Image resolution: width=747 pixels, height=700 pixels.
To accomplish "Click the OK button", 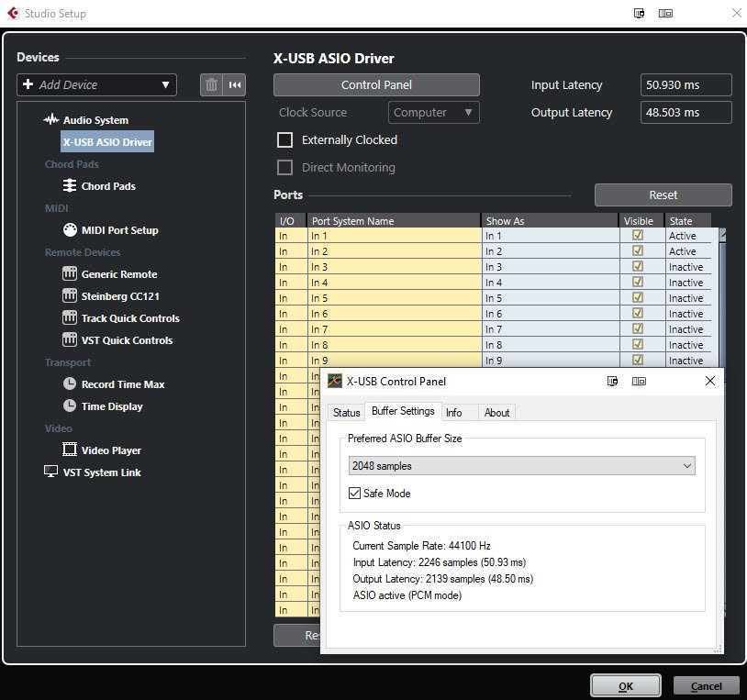I will click(626, 686).
